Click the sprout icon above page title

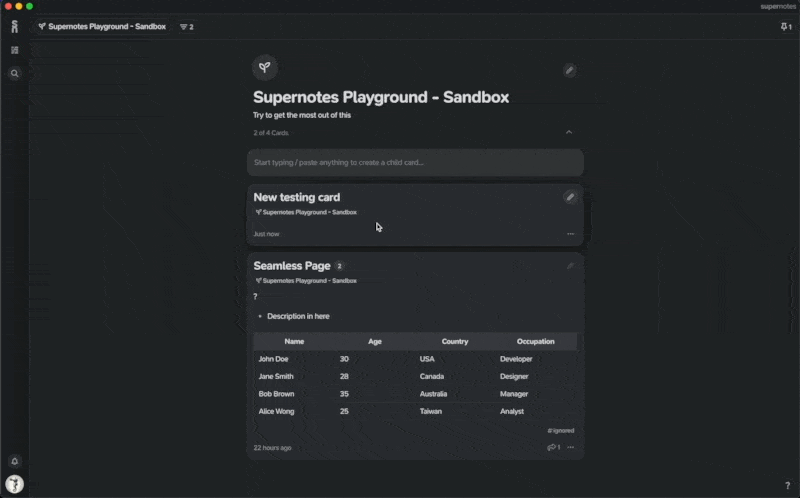pyautogui.click(x=264, y=67)
